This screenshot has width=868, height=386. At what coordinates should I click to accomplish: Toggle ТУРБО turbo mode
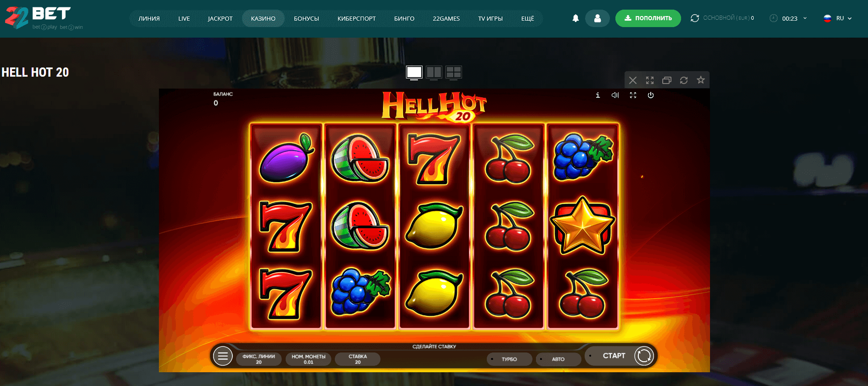(509, 359)
